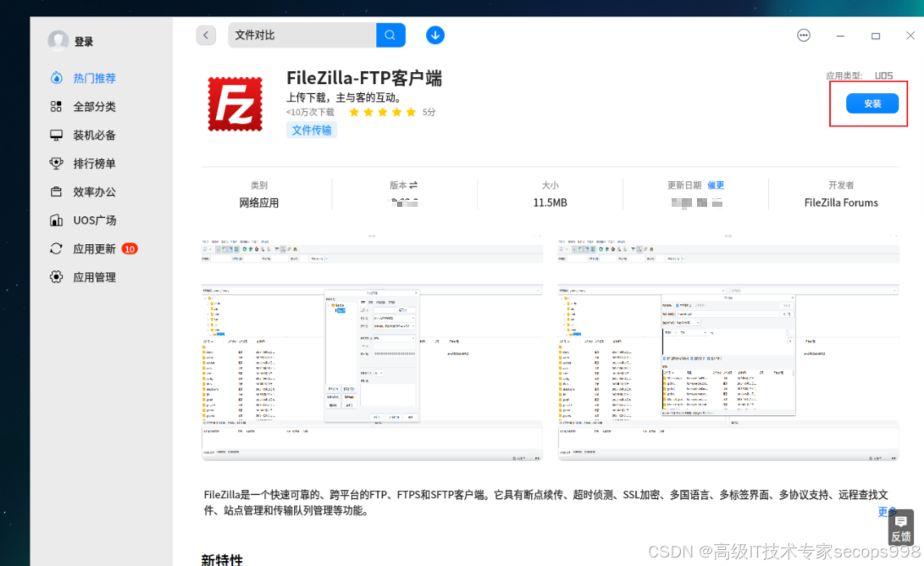This screenshot has height=566, width=924.
Task: Go to 装机必备 section
Action: point(94,135)
